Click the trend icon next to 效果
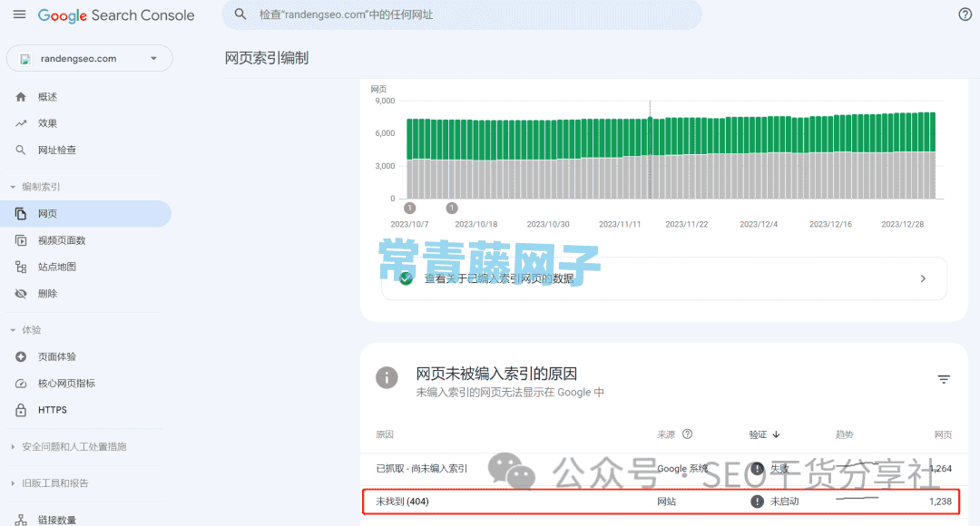 click(x=21, y=123)
